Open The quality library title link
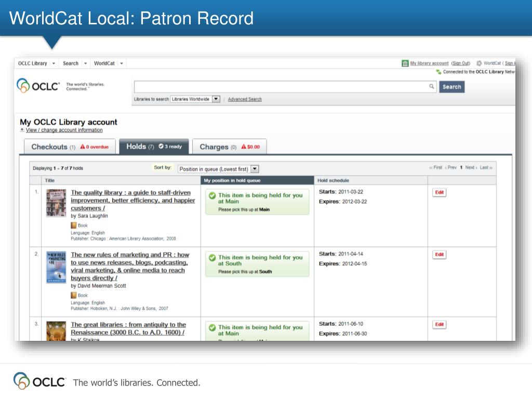 pyautogui.click(x=132, y=200)
